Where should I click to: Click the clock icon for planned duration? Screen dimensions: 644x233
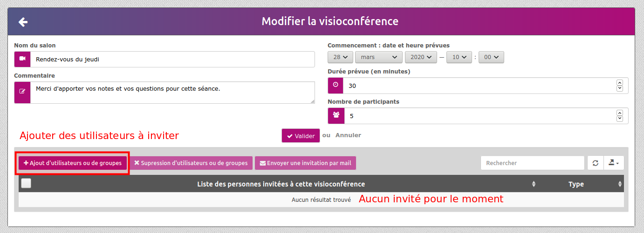(336, 86)
